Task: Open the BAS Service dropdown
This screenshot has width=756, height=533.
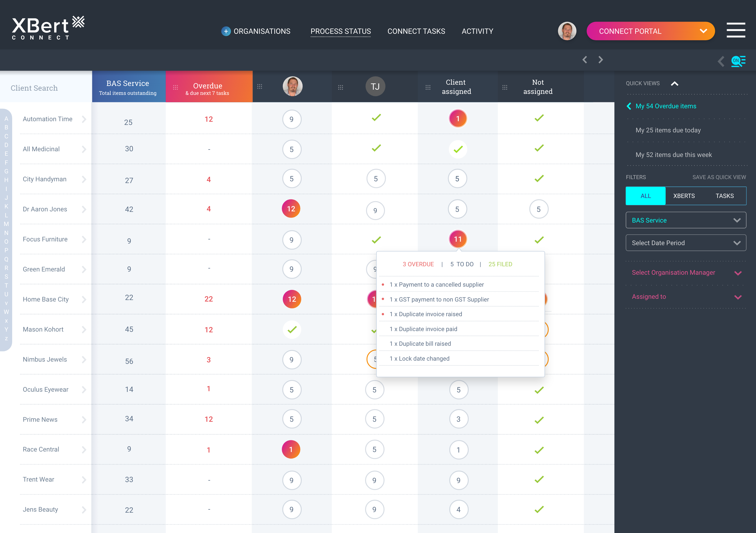Action: 685,221
